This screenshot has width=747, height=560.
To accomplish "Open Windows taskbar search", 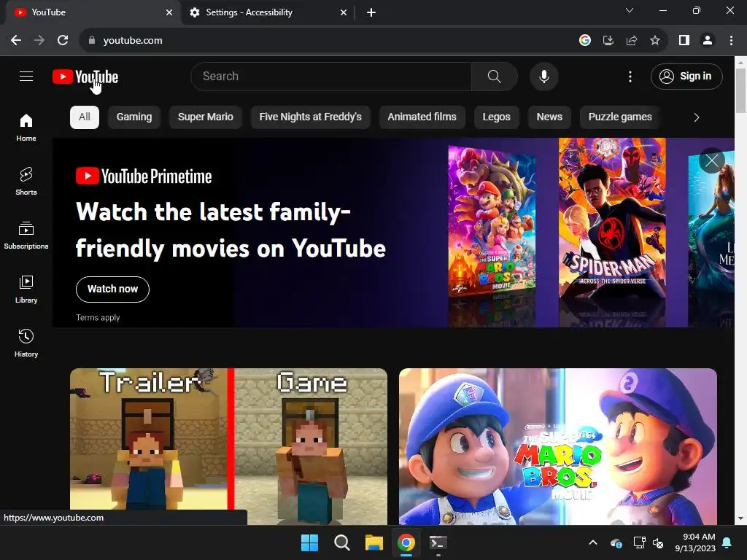I will coord(342,542).
